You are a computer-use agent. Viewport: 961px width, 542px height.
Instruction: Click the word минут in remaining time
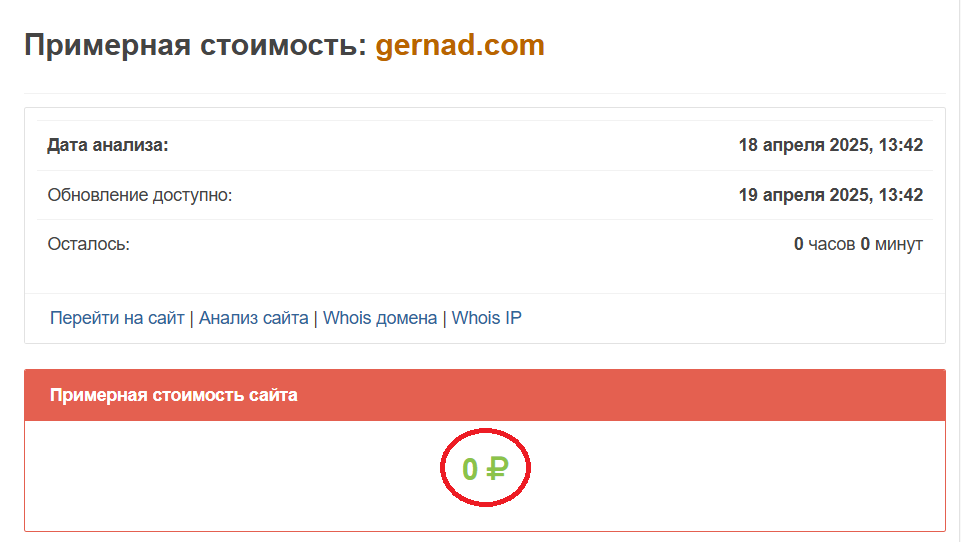point(898,244)
